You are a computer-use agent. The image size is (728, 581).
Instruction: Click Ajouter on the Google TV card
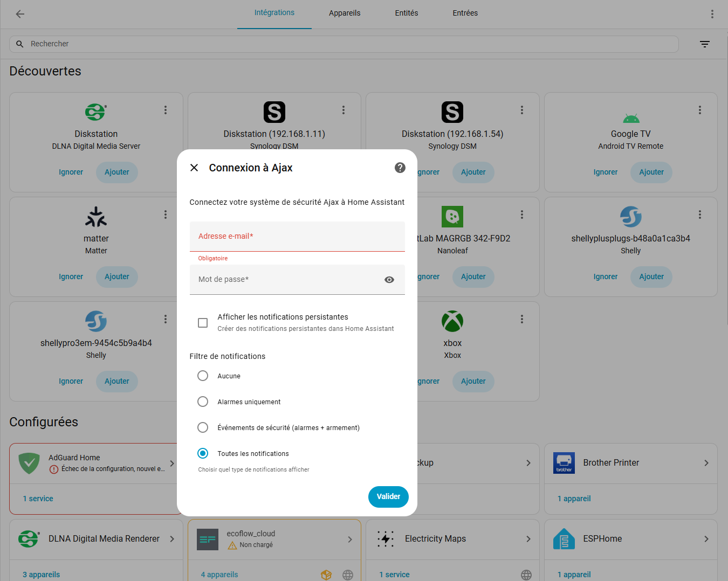click(651, 172)
